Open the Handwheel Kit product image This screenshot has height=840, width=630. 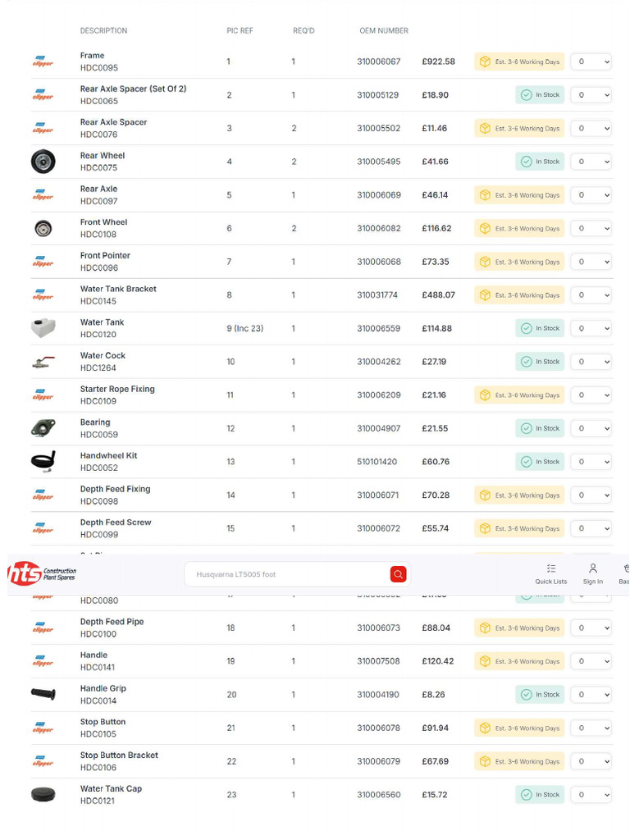tap(43, 461)
